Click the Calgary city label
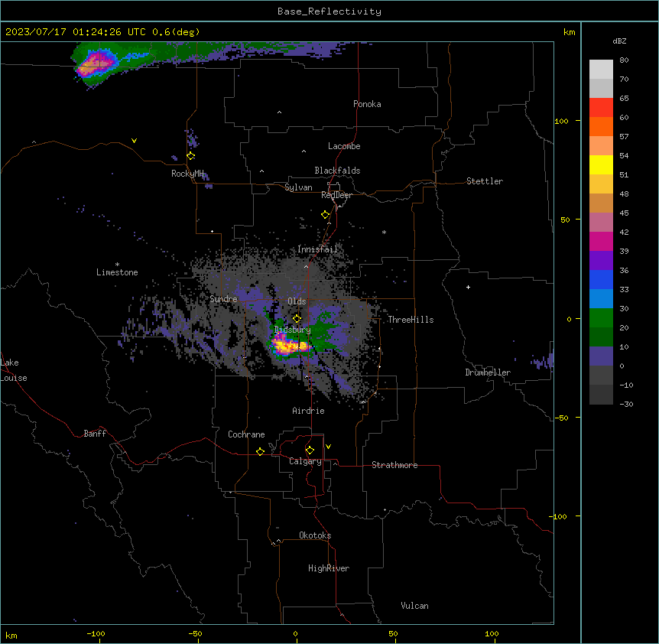The width and height of the screenshot is (659, 644). coord(305,461)
